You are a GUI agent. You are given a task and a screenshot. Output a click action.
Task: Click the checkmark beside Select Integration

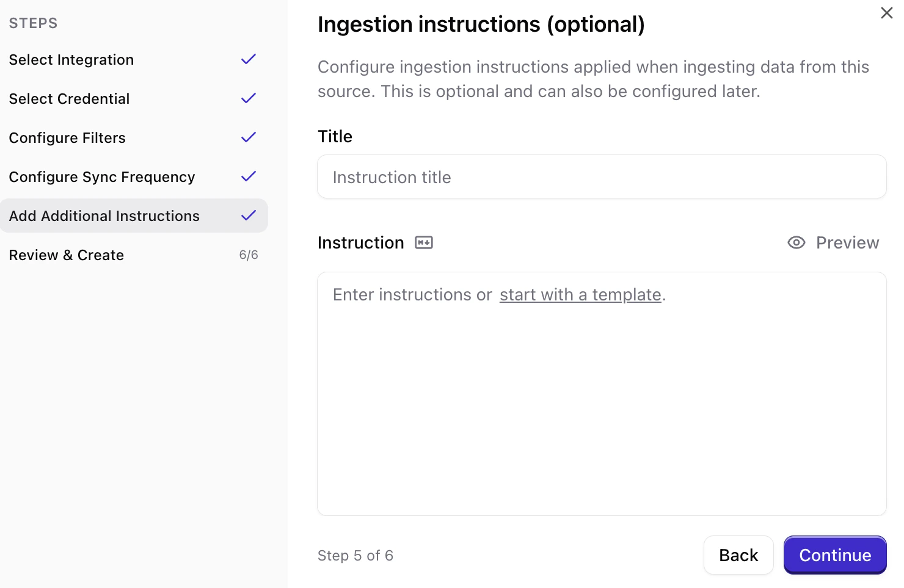pyautogui.click(x=248, y=59)
